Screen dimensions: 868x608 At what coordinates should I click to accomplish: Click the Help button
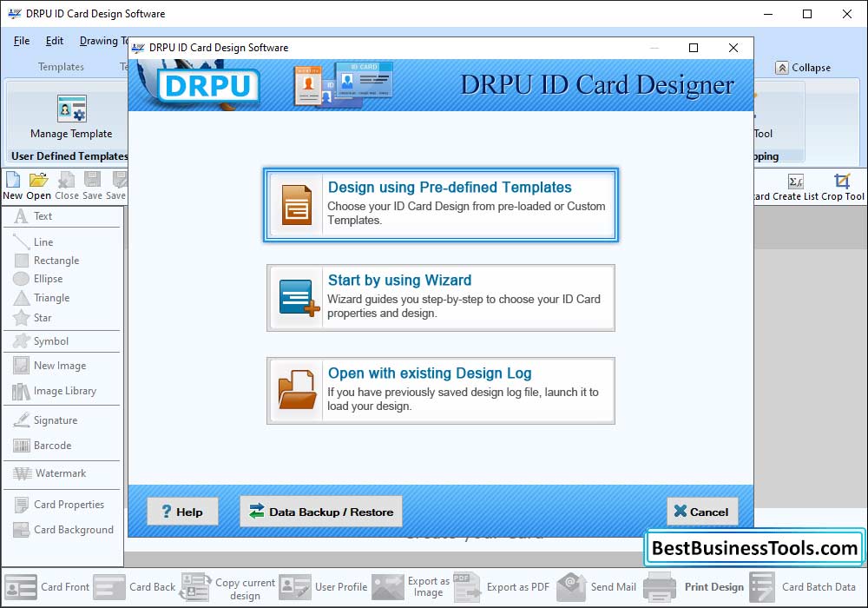182,512
